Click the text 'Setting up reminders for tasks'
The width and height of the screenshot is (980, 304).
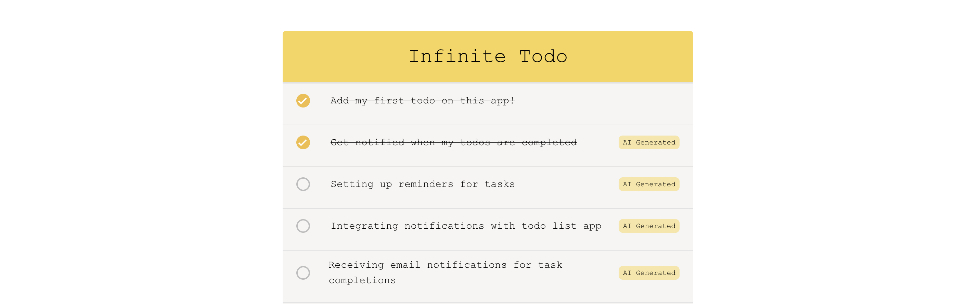pyautogui.click(x=423, y=184)
